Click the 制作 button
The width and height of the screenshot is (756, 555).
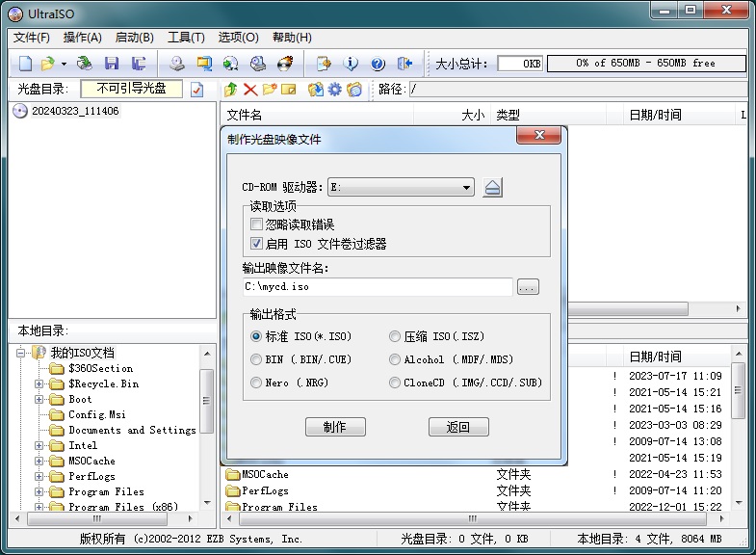pyautogui.click(x=335, y=427)
